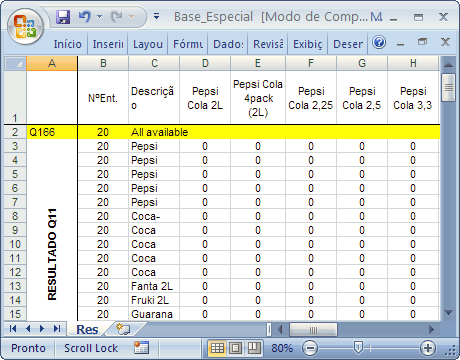The width and height of the screenshot is (460, 360).
Task: Open the Início ribbon tab
Action: click(67, 44)
